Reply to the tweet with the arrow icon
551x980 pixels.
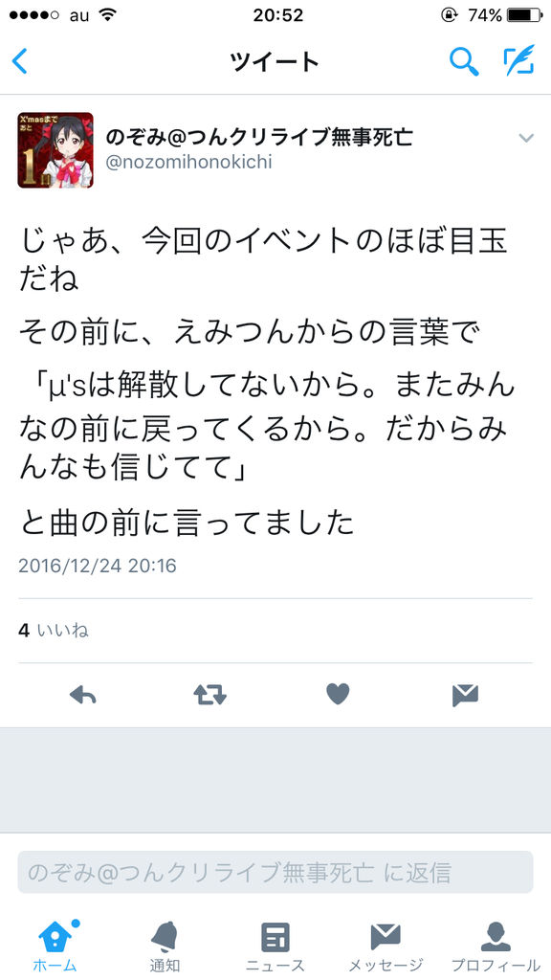pyautogui.click(x=82, y=695)
